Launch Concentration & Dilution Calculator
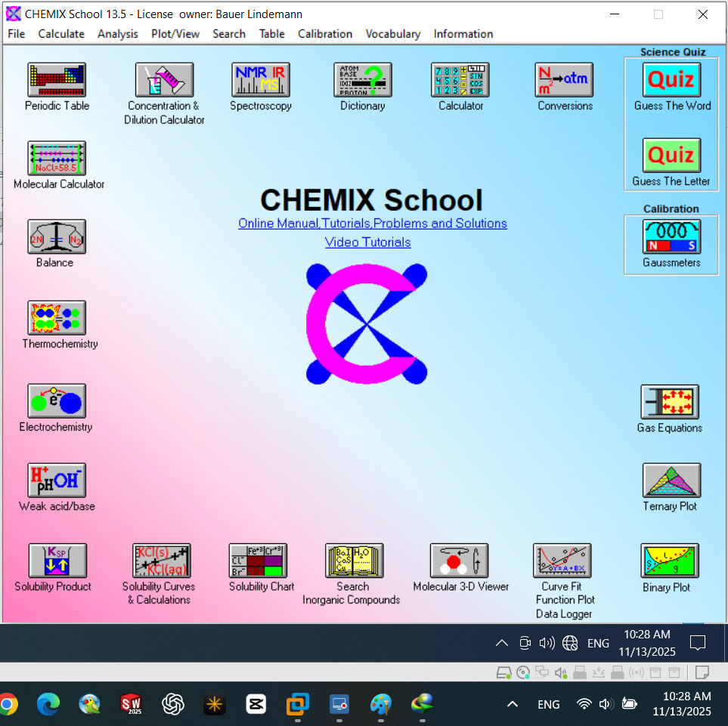Screen dimensions: 728x726 (164, 80)
